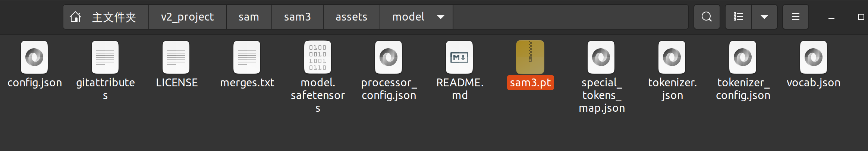Navigate to the v2_project breadcrumb
This screenshot has width=868, height=151.
click(187, 17)
